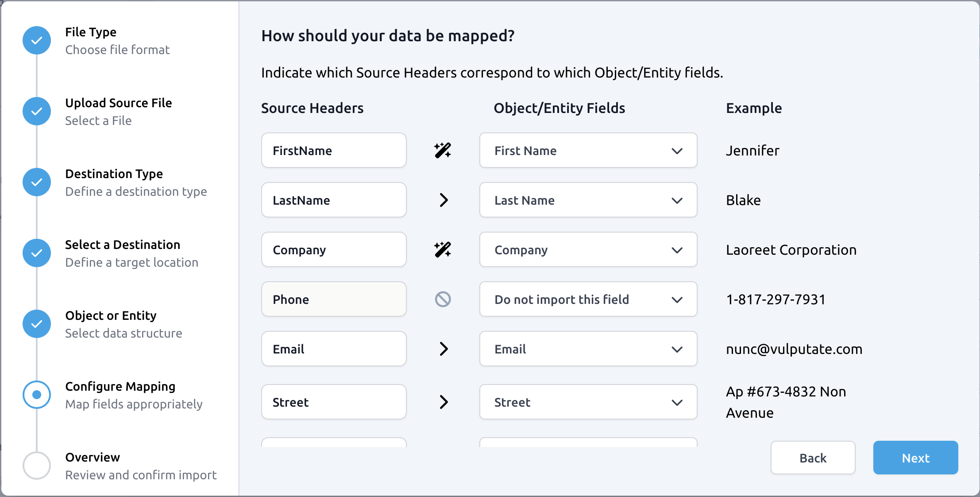The height and width of the screenshot is (497, 980).
Task: Click the Upload Source File checkmark icon
Action: pos(37,111)
